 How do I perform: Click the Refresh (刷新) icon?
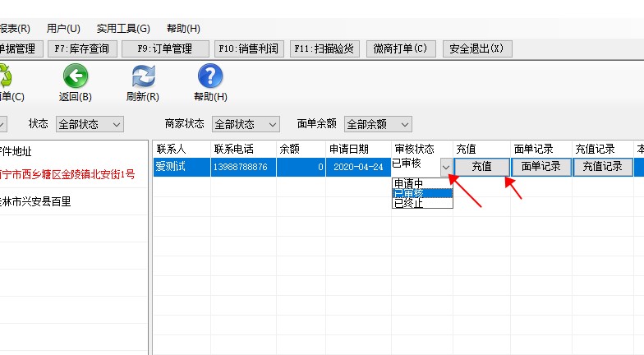click(x=143, y=77)
